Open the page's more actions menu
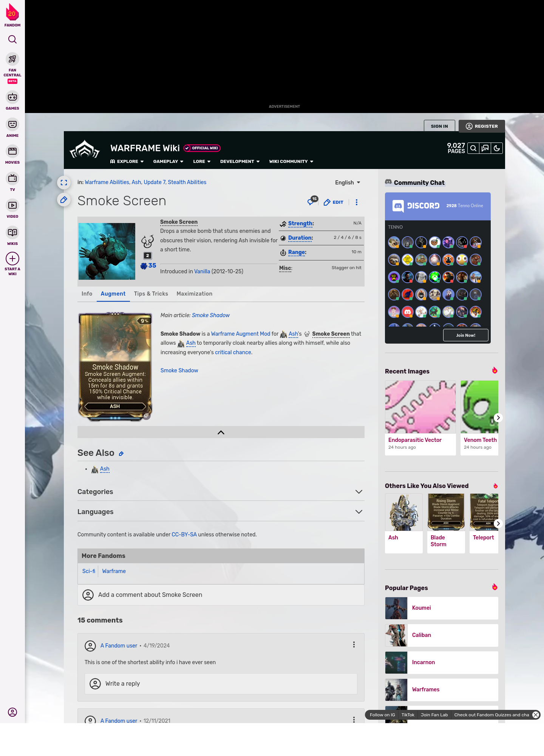This screenshot has width=544, height=756. [x=357, y=202]
